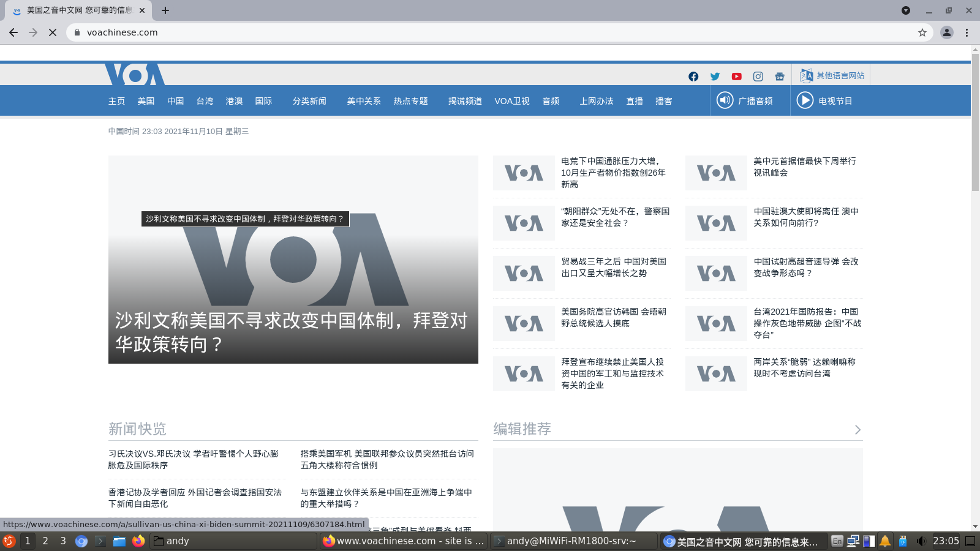The width and height of the screenshot is (980, 551).
Task: Click the 电视节目 play icon
Action: click(805, 100)
